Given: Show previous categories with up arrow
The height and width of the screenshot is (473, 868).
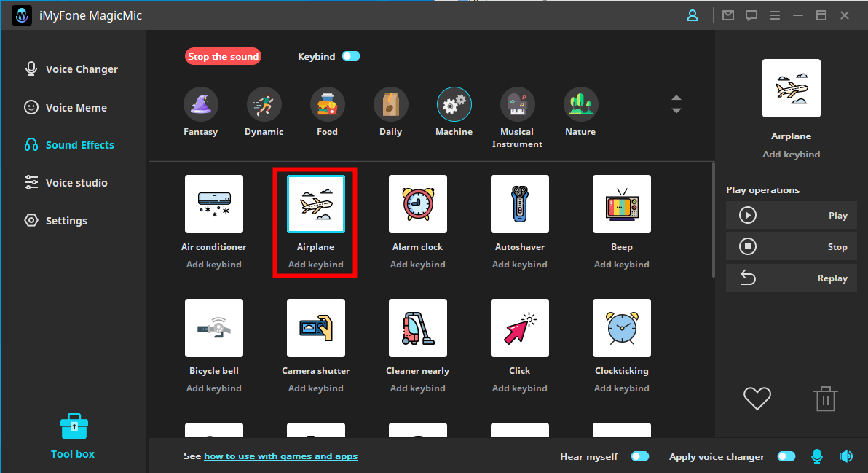Looking at the screenshot, I should (x=676, y=98).
